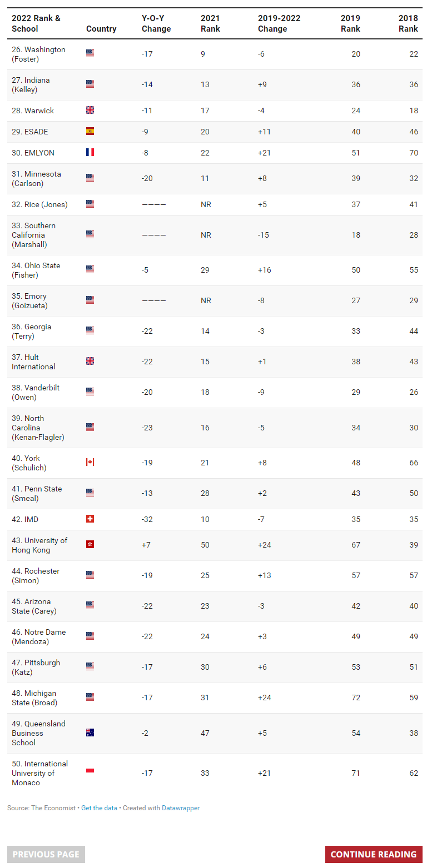Click the Monaco flag icon
The width and height of the screenshot is (427, 868).
(x=90, y=771)
